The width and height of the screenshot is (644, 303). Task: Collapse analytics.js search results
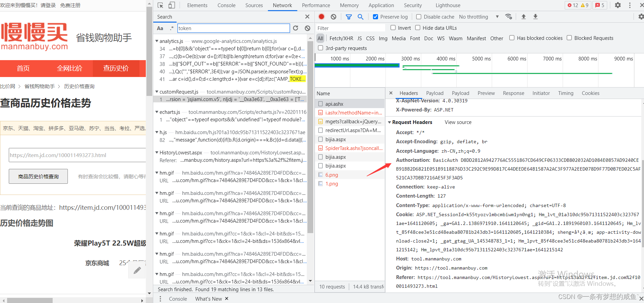click(157, 41)
